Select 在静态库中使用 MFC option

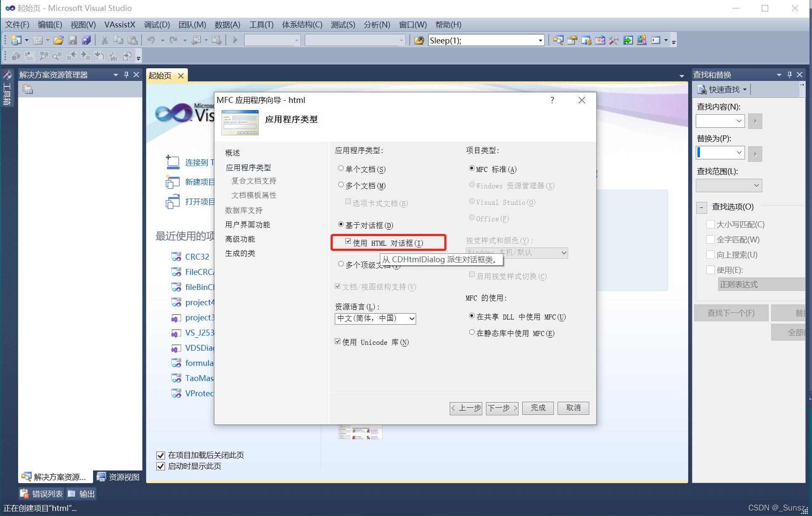click(472, 333)
